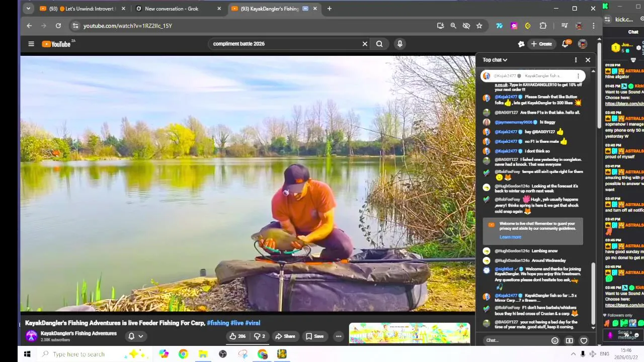Open the YouTube hamburger guide menu
Image resolution: width=644 pixels, height=362 pixels.
click(31, 44)
